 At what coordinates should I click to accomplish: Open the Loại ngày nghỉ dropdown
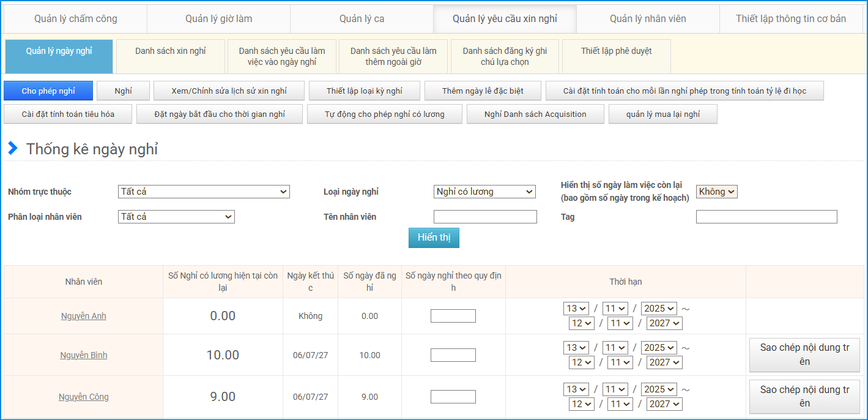[484, 192]
